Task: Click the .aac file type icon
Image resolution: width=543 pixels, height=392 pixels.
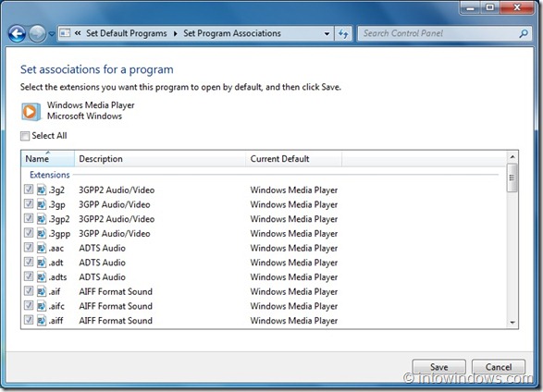Action: [42, 248]
